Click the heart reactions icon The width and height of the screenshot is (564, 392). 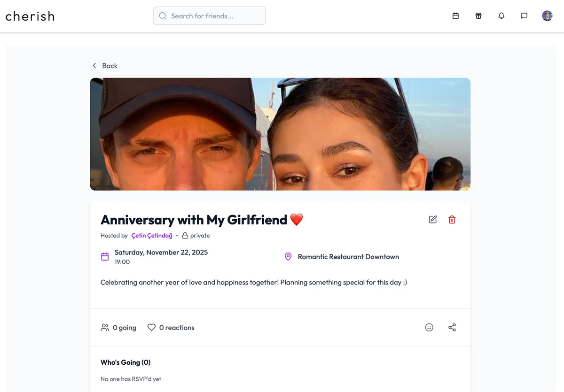pos(151,328)
